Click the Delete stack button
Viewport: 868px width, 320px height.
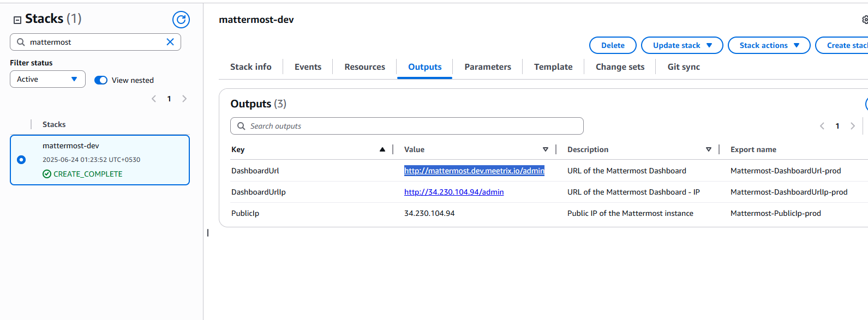coord(613,45)
